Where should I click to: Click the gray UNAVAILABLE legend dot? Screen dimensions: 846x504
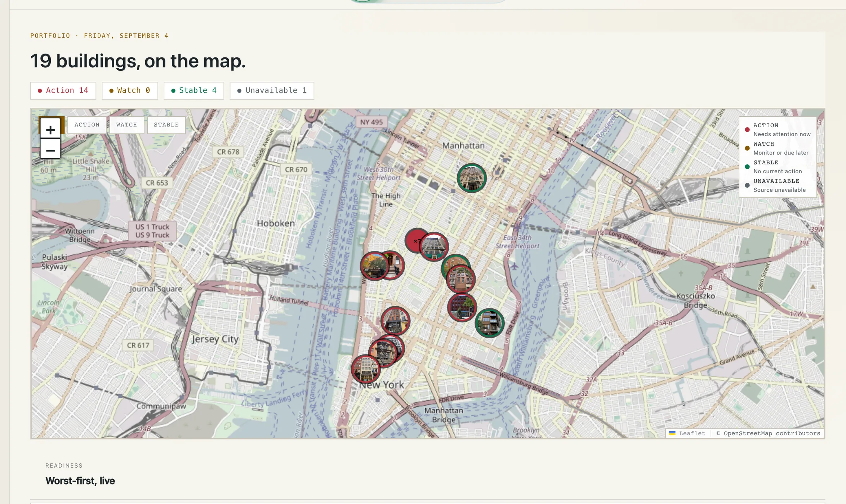(x=747, y=185)
